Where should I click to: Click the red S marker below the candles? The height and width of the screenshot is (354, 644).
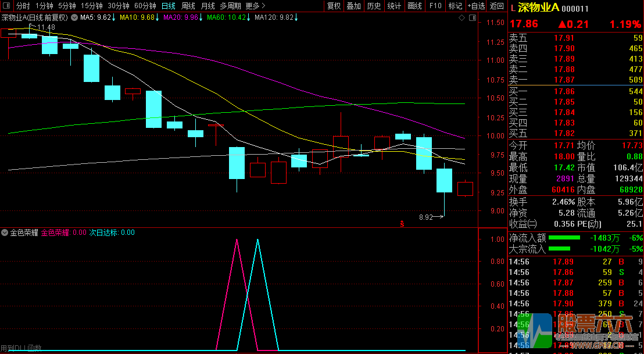pos(401,223)
